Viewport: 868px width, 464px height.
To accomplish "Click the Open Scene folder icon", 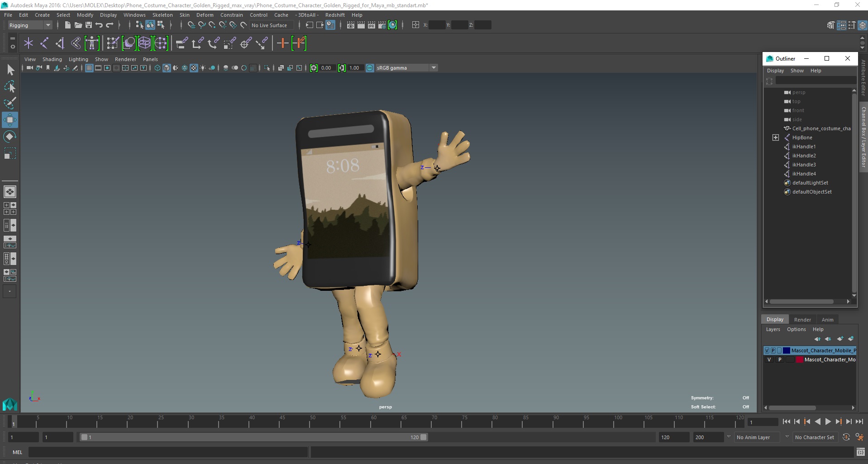I will point(78,25).
